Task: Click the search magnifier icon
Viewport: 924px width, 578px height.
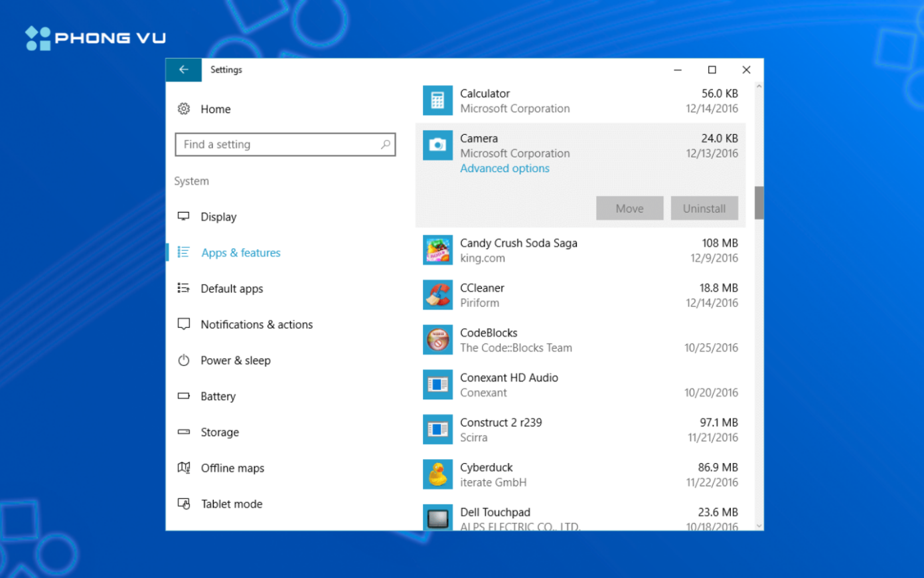Action: [386, 144]
